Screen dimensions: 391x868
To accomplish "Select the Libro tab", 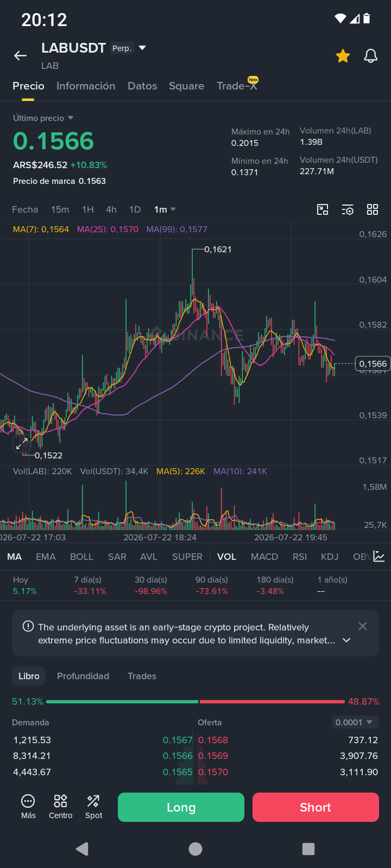I will [29, 676].
